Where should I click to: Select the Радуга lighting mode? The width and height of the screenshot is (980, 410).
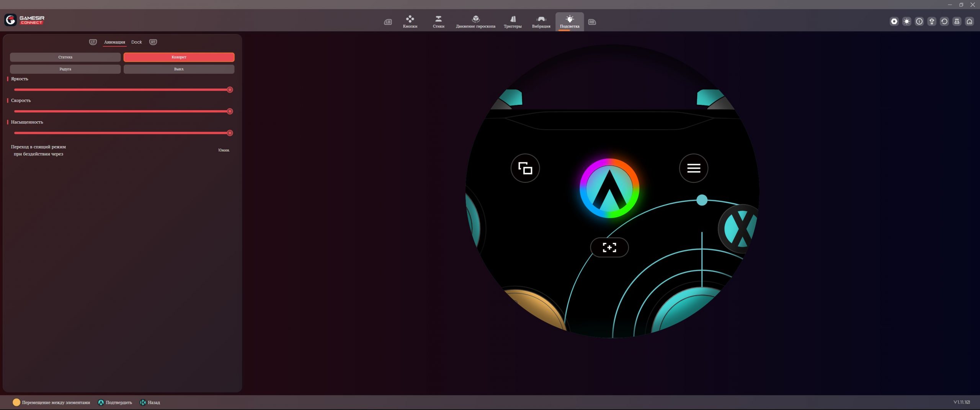65,69
